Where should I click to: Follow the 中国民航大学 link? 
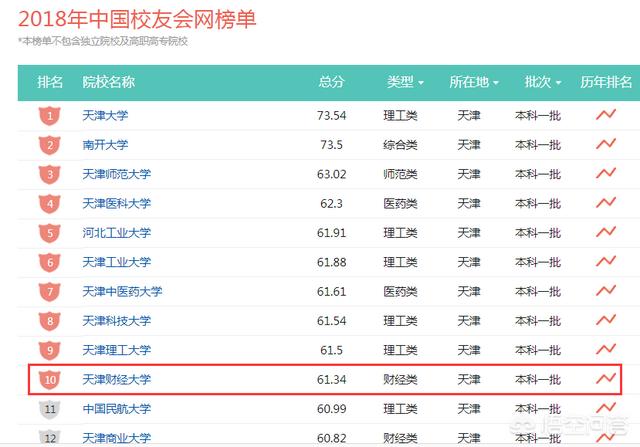(x=117, y=409)
